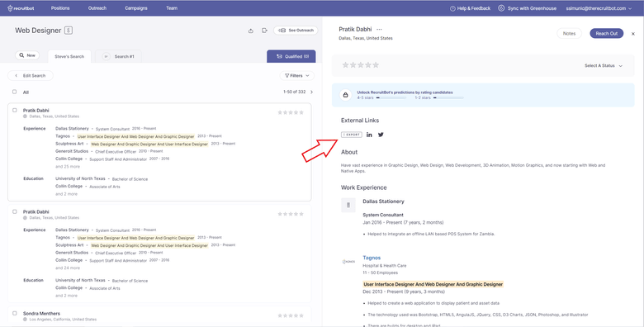
Task: Open the LinkedIn profile link
Action: [x=369, y=135]
